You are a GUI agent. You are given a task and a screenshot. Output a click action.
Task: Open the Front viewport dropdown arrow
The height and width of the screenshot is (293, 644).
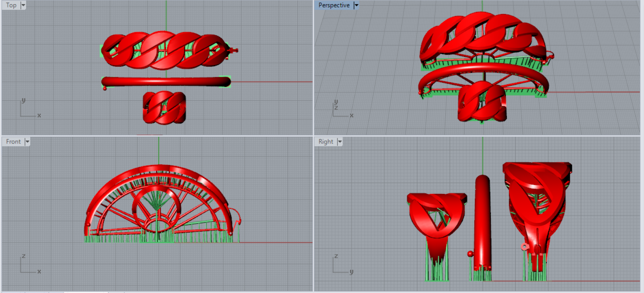click(x=27, y=142)
